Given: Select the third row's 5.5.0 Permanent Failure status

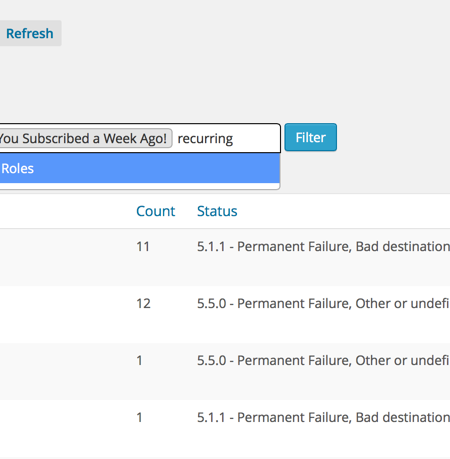Looking at the screenshot, I should pos(323,361).
